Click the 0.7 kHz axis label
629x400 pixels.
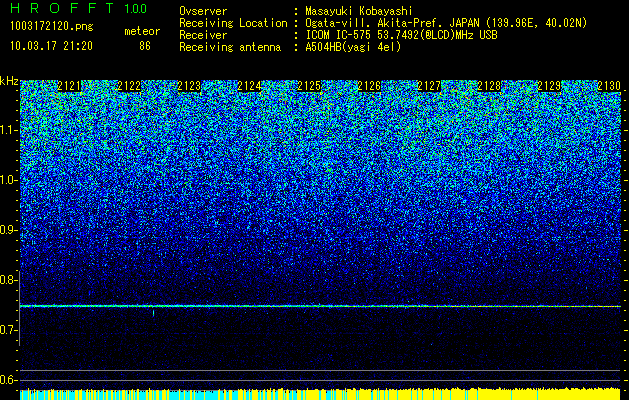(9, 330)
